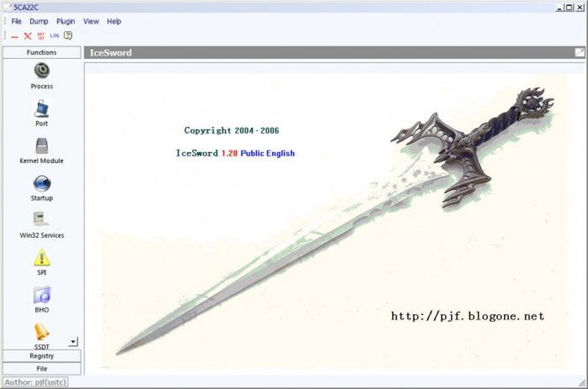Viewport: 588px width, 389px height.
Task: Minimize the SCA22C window
Action: click(560, 7)
